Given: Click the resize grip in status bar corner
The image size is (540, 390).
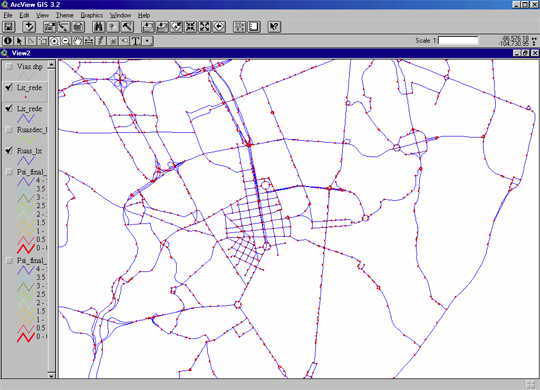Looking at the screenshot, I should 531,384.
